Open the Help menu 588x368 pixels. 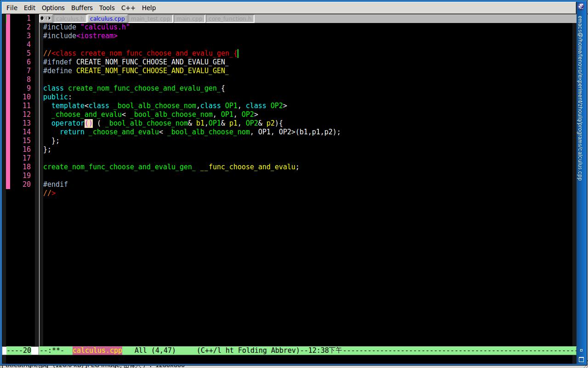pos(149,8)
